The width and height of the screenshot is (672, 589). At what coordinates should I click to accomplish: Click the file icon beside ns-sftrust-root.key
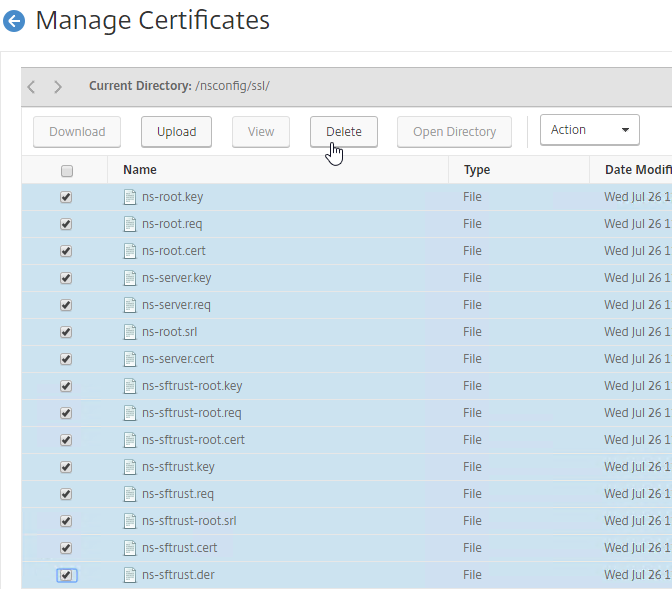coord(130,386)
